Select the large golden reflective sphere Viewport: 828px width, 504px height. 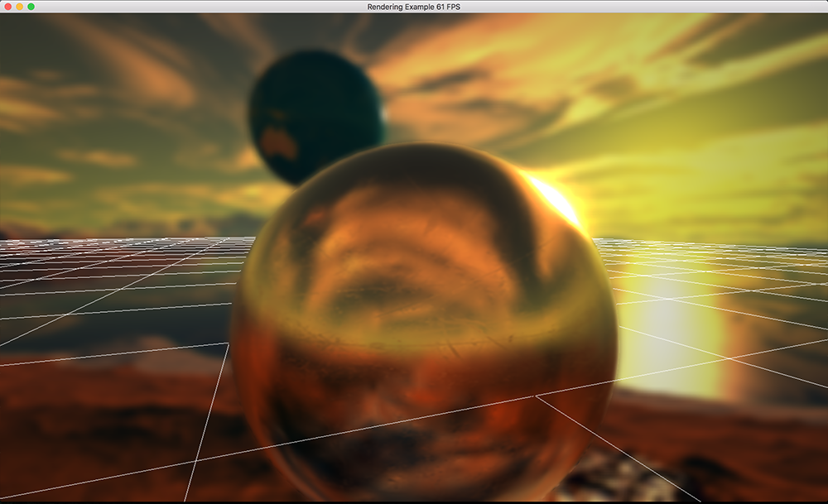424,322
